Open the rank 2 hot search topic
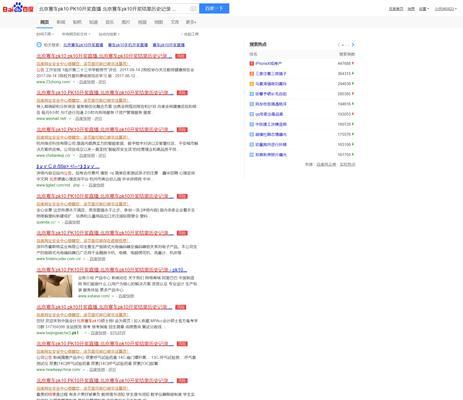 coord(271,74)
